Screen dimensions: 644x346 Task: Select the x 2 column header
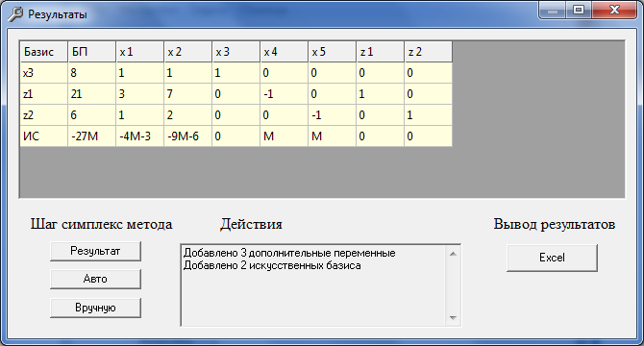[x=187, y=52]
